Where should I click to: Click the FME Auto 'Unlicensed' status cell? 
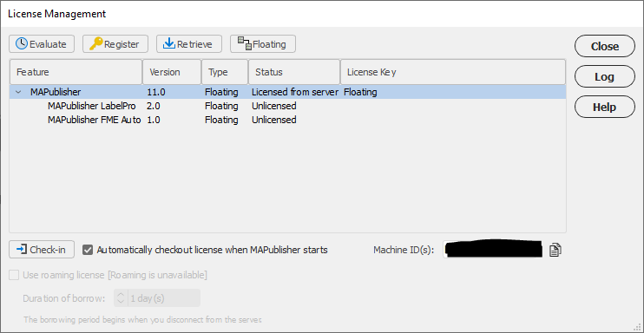[274, 120]
